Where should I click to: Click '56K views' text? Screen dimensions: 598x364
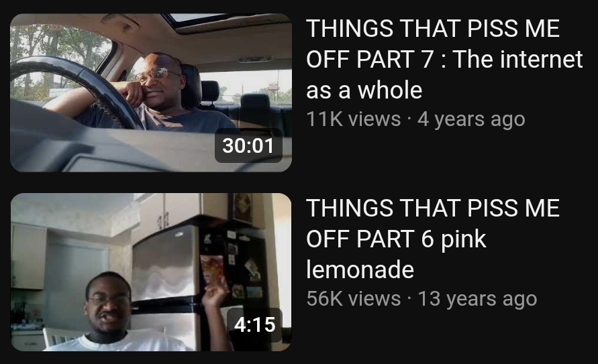tap(354, 298)
